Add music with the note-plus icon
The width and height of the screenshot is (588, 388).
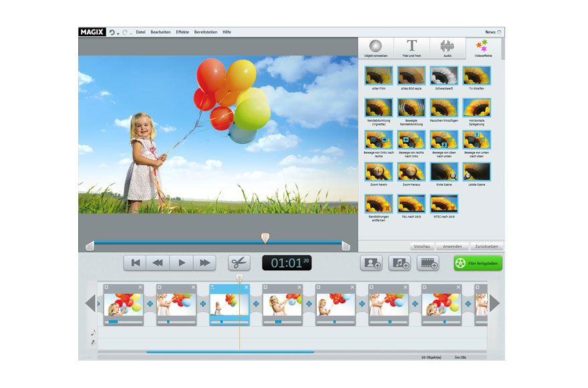400,263
